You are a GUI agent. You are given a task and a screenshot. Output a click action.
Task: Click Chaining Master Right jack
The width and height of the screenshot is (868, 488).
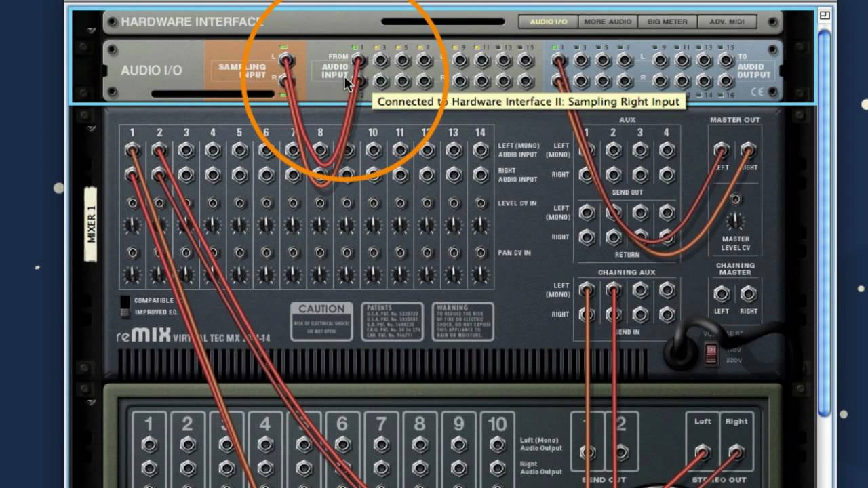tap(748, 294)
